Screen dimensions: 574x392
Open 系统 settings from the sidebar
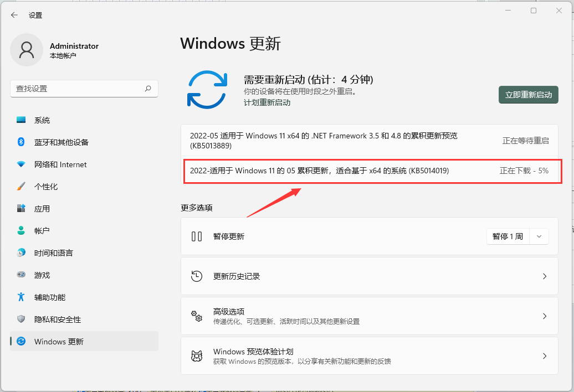click(42, 120)
